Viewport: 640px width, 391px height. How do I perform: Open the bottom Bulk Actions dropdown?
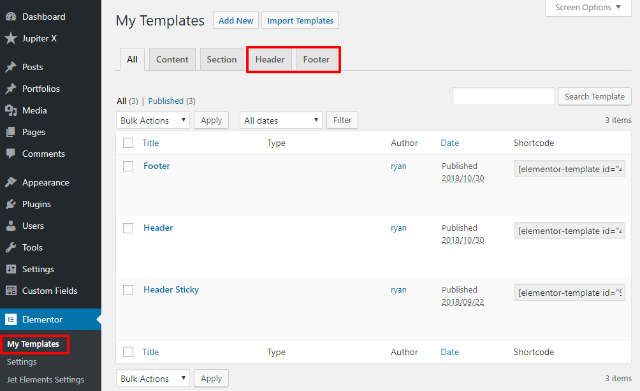coord(153,378)
